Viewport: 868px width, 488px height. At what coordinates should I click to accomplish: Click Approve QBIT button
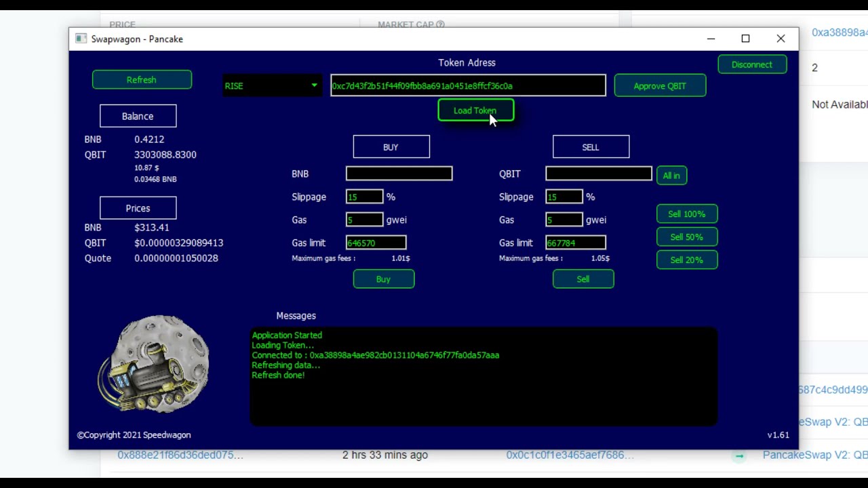point(660,86)
